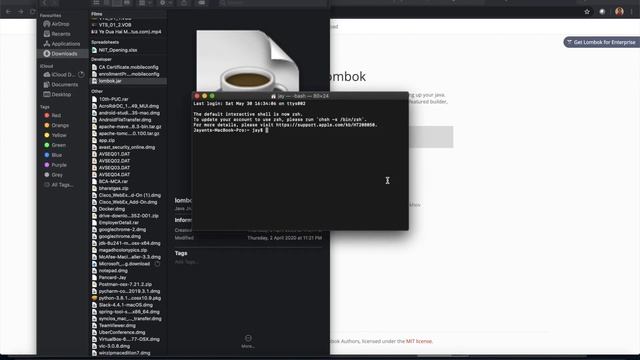
Task: Select the Downloads sidebar folder
Action: point(63,53)
